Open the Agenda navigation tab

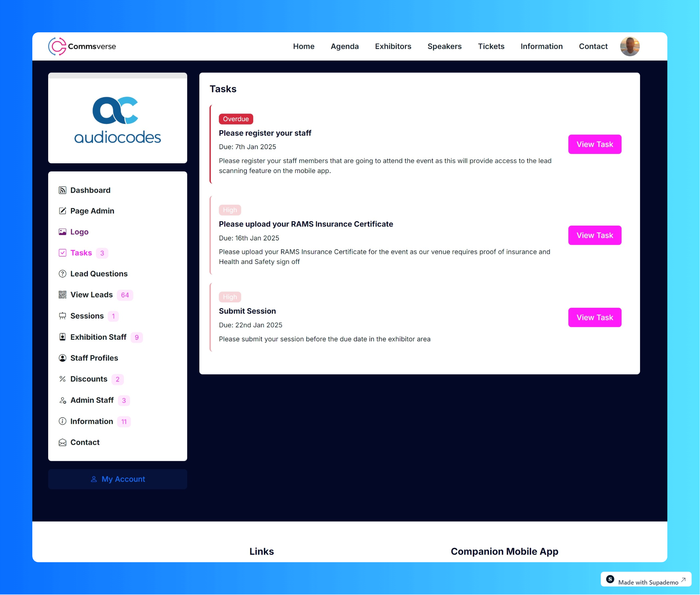[x=345, y=46]
